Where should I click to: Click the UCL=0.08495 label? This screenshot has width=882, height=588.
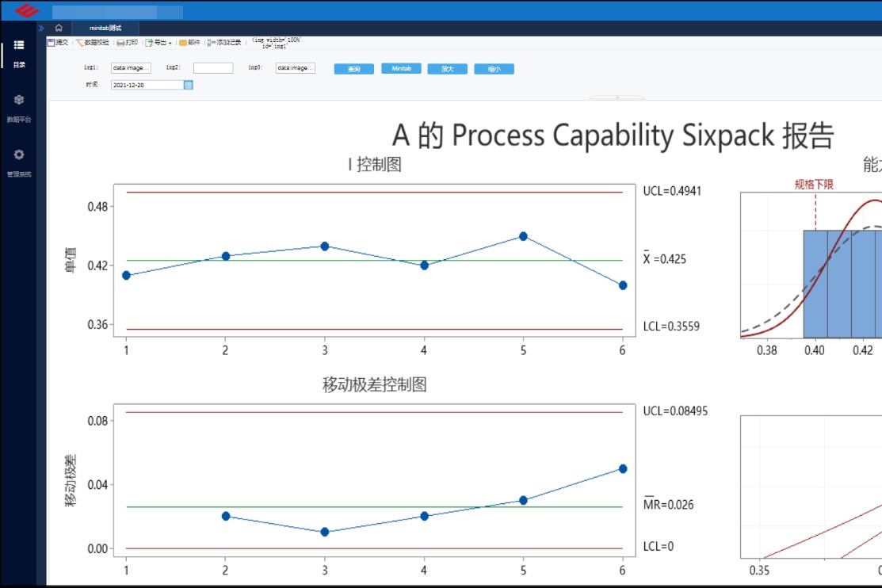pyautogui.click(x=675, y=411)
